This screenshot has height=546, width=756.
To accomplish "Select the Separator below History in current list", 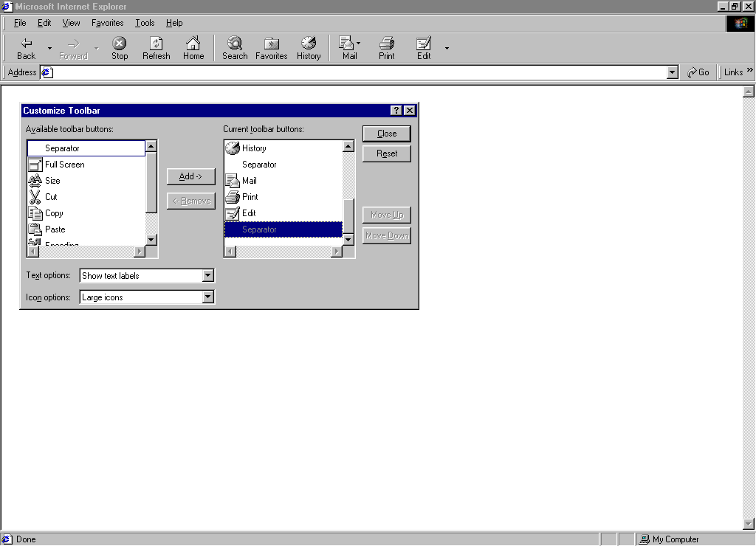I will [x=283, y=165].
